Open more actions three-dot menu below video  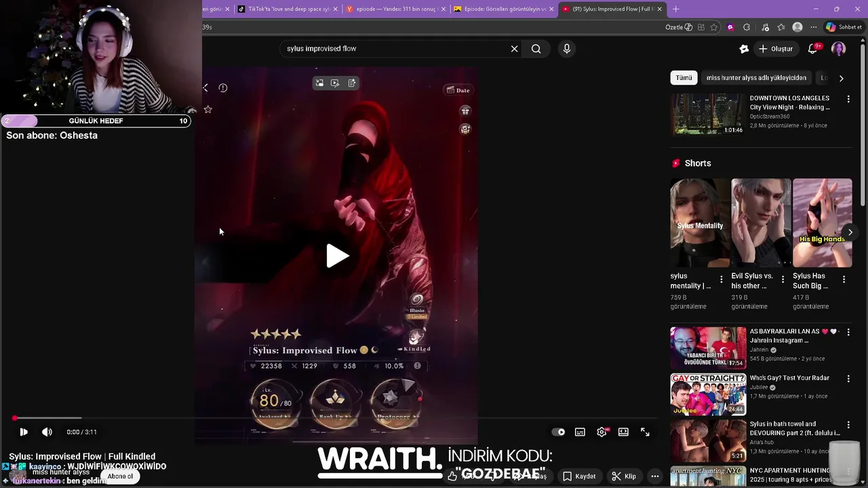coord(654,476)
